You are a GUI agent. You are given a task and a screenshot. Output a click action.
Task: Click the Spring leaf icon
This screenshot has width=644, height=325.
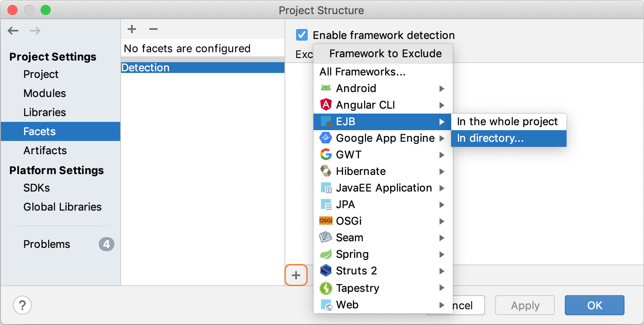pyautogui.click(x=326, y=254)
